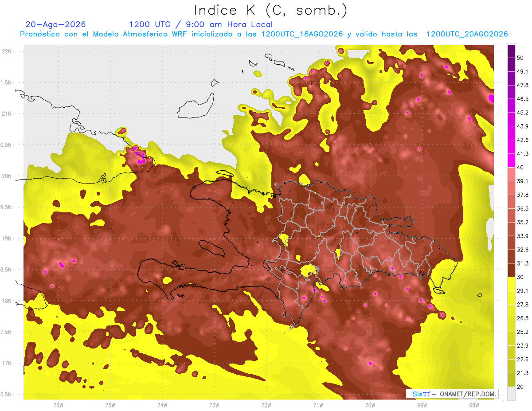Screen dimensions: 532x411
Task: Click the colorbar value '26.5'
Action: coord(523,318)
